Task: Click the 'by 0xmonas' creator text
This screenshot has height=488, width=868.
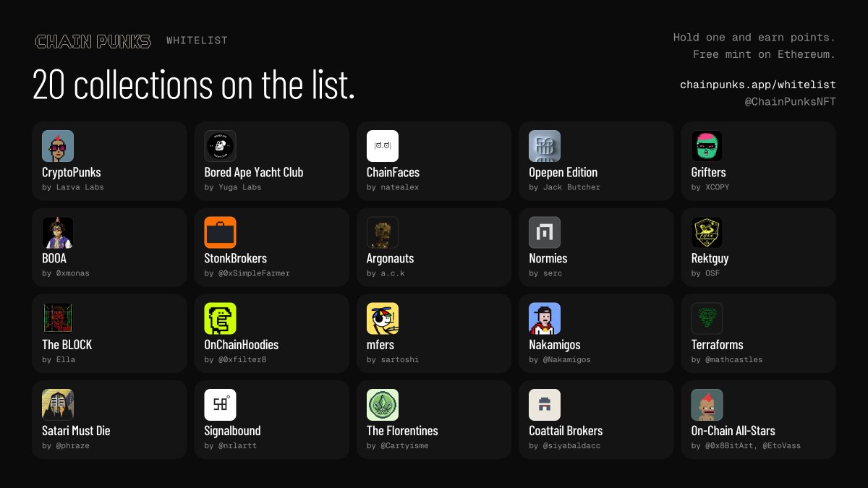Action: [66, 273]
